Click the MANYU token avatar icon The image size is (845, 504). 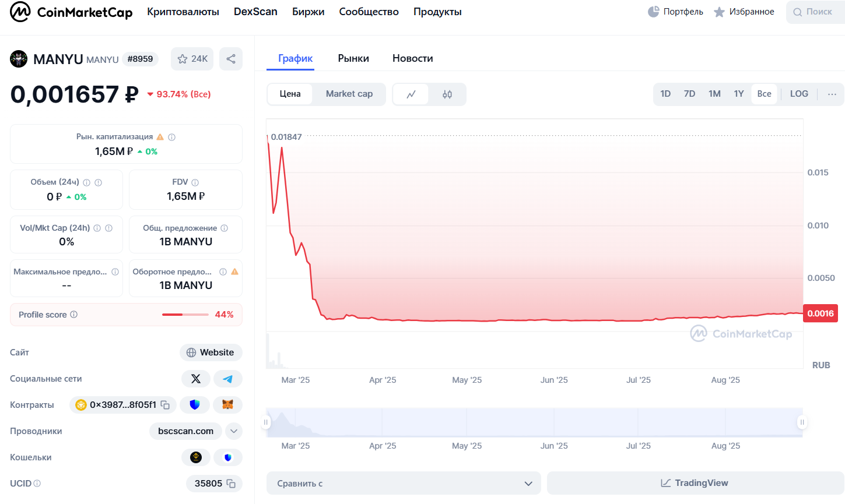(19, 59)
